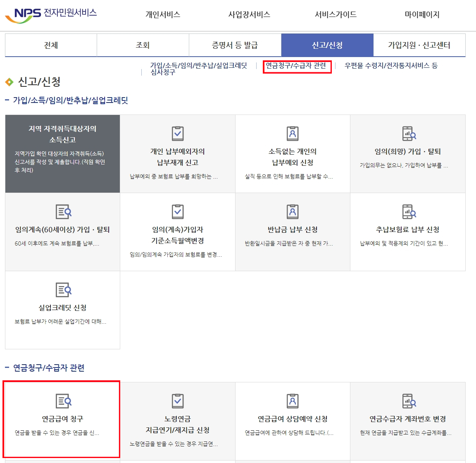Click description '연금급여에 관하여 상담해 드립니다.(...'

[x=289, y=433]
